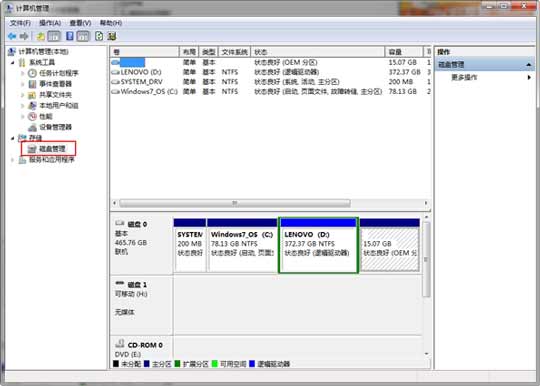The image size is (540, 386).
Task: Expand the 性能 node arrow
Action: (23, 116)
